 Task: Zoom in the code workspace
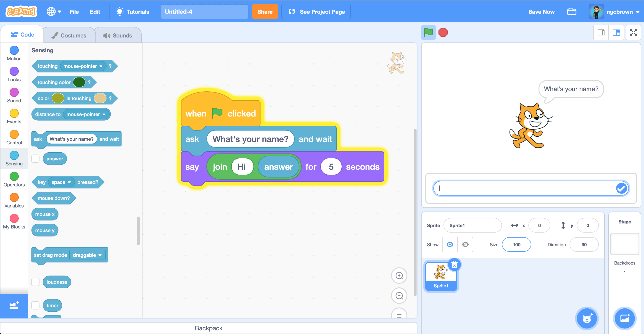[x=399, y=276]
